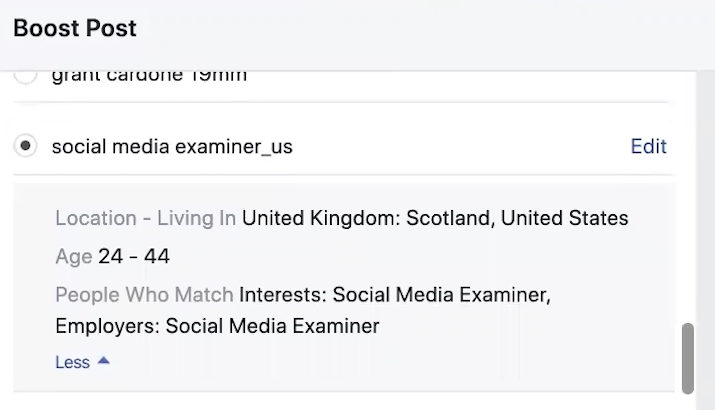Select the social media examiner_us radio button
The image size is (715, 410).
point(27,146)
